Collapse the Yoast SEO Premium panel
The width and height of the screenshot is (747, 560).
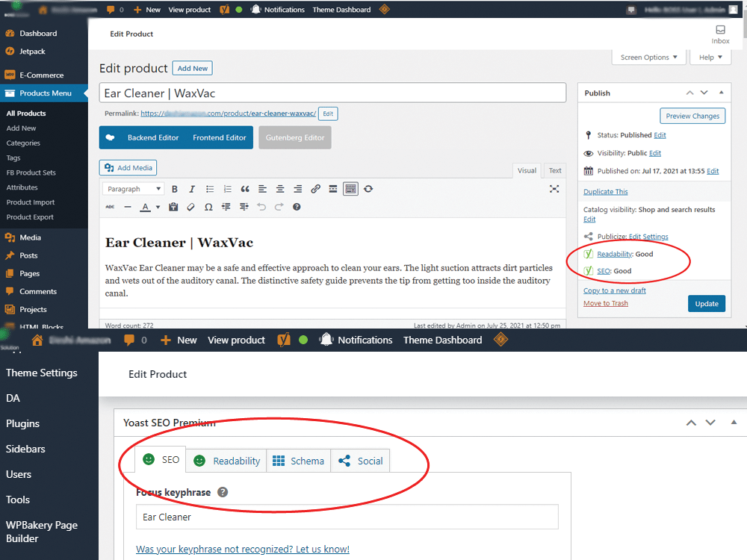734,423
